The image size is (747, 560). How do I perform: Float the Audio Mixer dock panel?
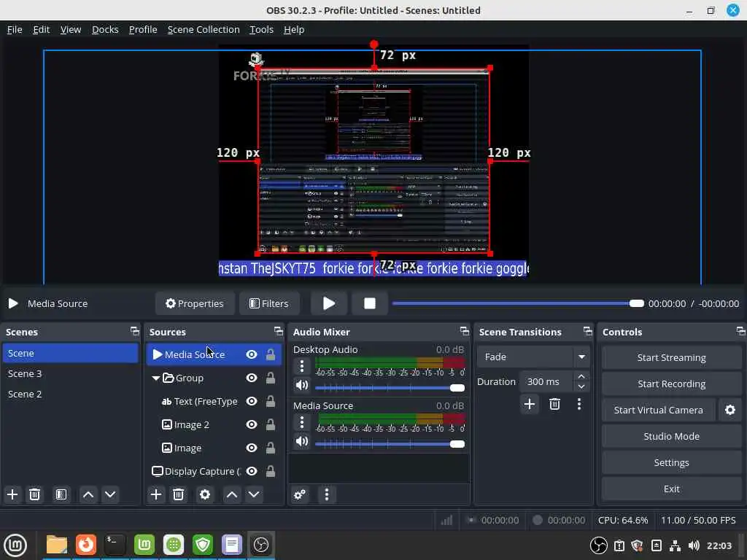coord(465,332)
